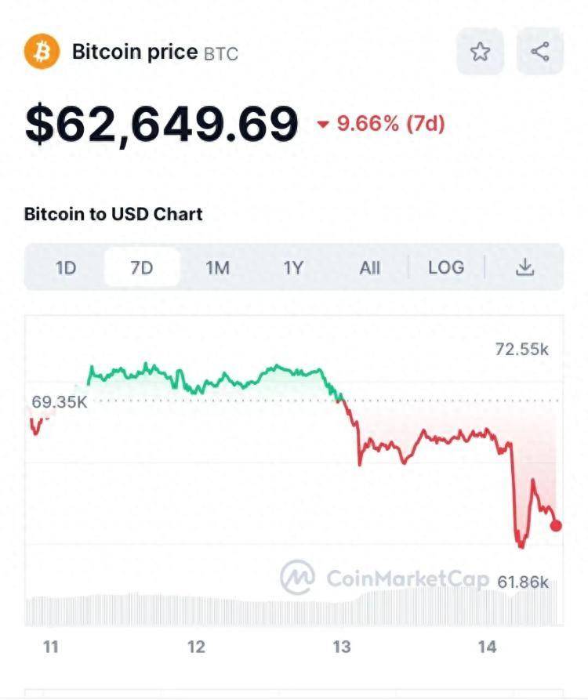588x700 pixels.
Task: Click date 13 on the chart axis
Action: pos(341,647)
